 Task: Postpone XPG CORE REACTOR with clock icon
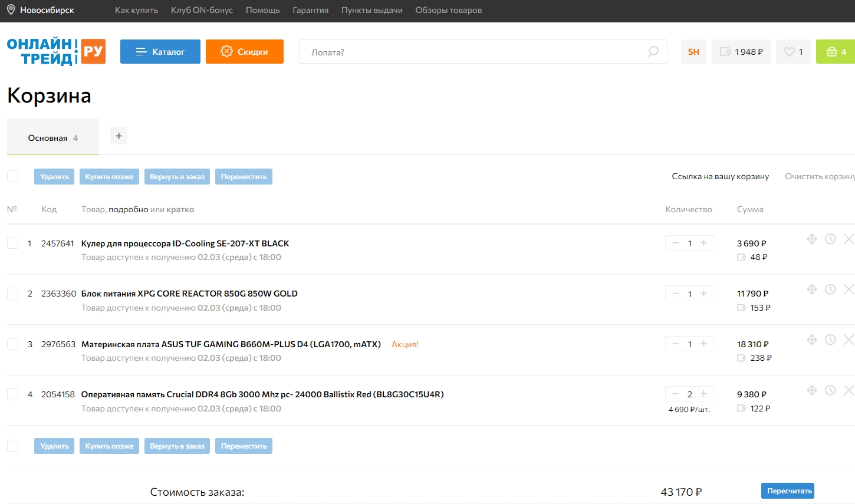coord(830,289)
